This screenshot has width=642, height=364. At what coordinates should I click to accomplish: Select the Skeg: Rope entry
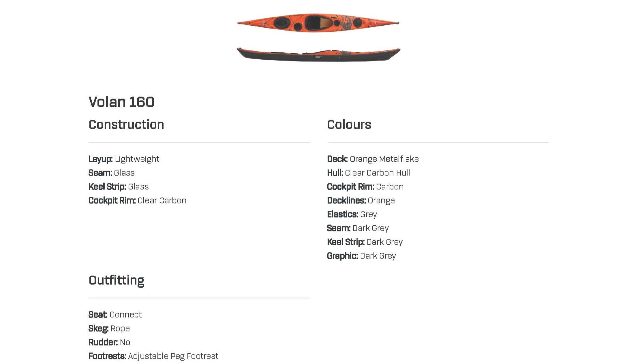pos(109,329)
